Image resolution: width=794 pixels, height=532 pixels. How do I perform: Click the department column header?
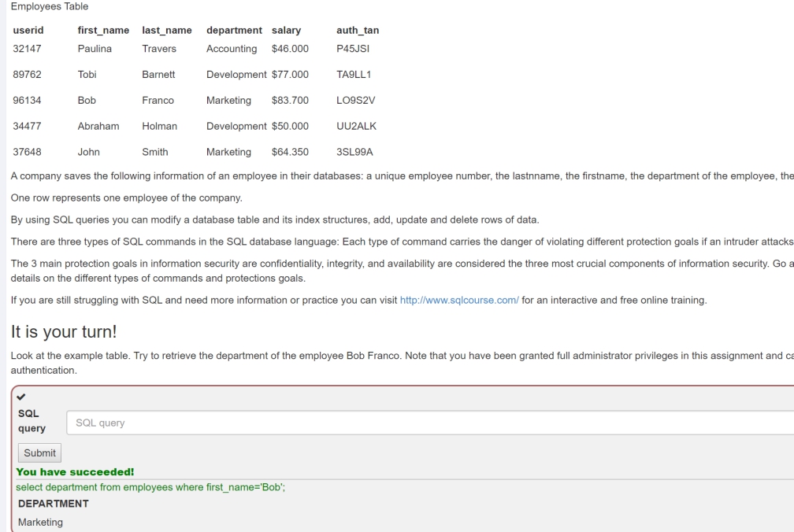pyautogui.click(x=235, y=31)
